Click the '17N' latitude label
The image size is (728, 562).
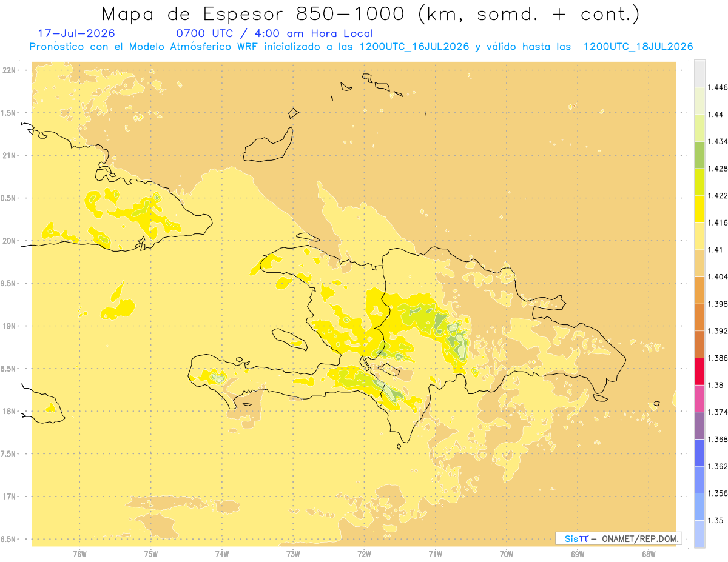[10, 497]
